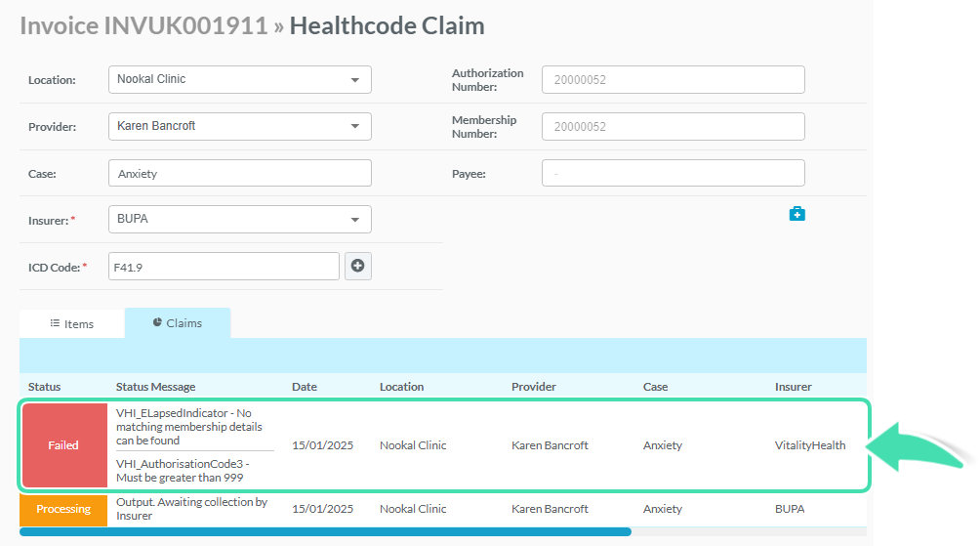Click the Insurer column header in table
Screen dimensions: 980x546
(x=793, y=387)
